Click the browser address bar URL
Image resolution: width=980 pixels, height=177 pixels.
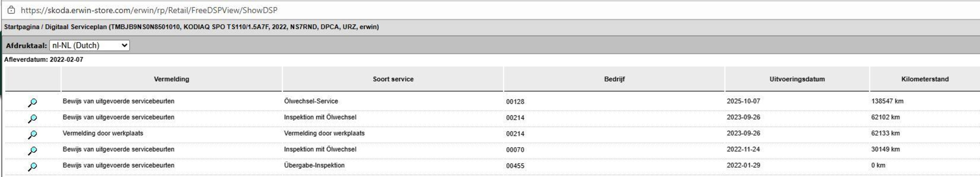tap(149, 10)
